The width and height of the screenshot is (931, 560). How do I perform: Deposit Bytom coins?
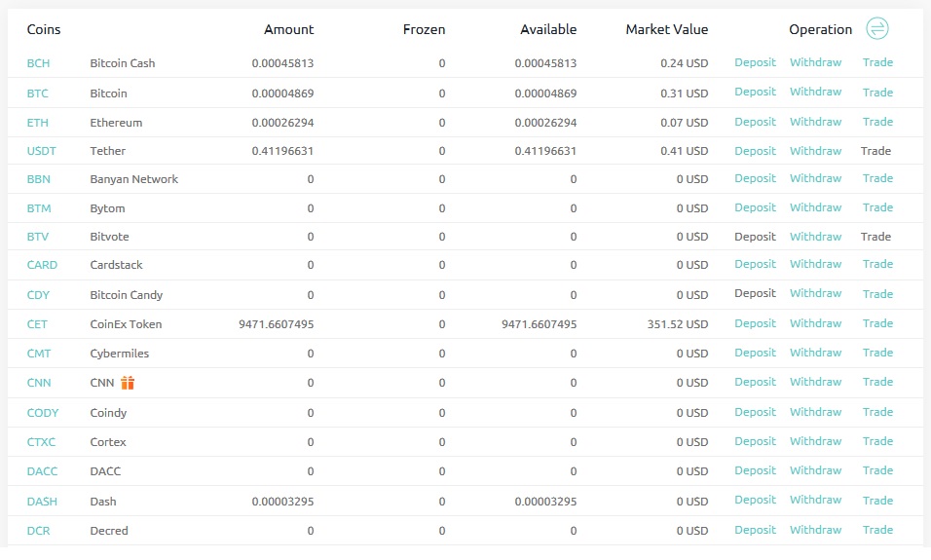755,207
